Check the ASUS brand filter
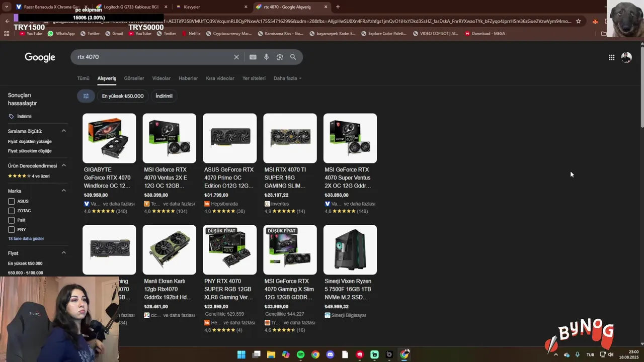 coord(12,201)
